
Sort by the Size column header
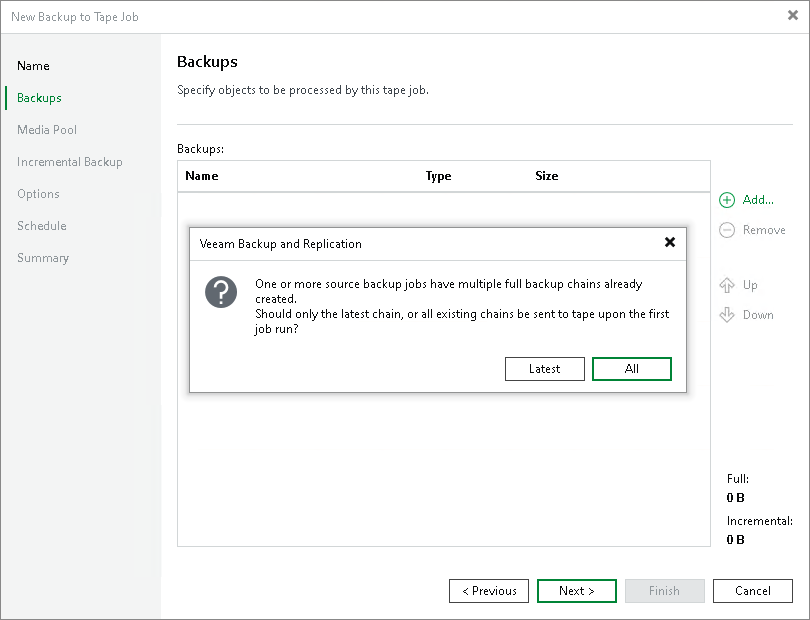point(547,176)
